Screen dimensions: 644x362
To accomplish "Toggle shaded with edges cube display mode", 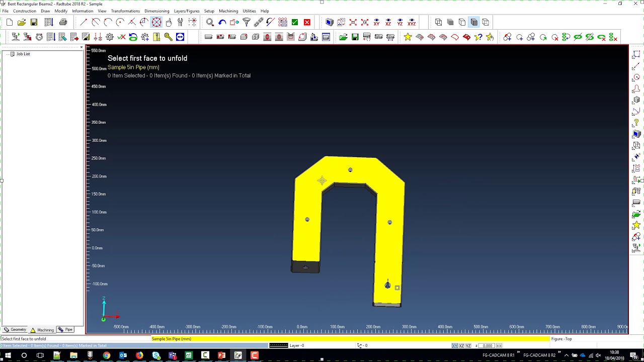I will (x=474, y=22).
